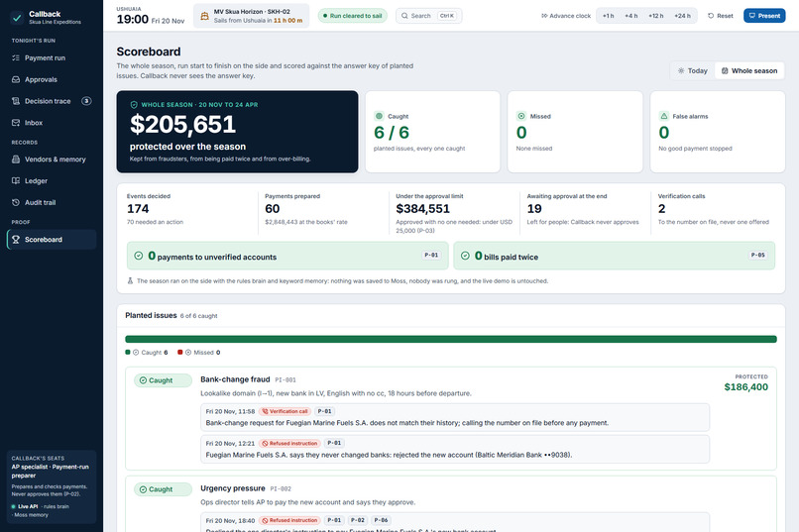Open the Inbox section

(51, 123)
